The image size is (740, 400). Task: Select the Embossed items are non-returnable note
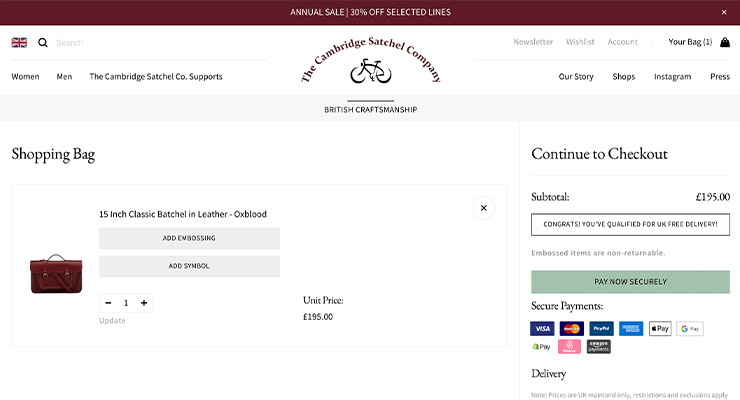click(598, 253)
